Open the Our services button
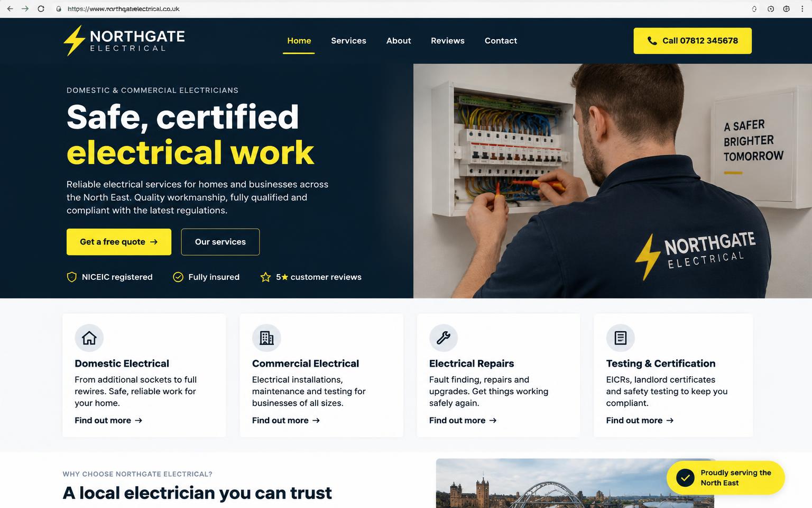This screenshot has width=812, height=508. [220, 242]
